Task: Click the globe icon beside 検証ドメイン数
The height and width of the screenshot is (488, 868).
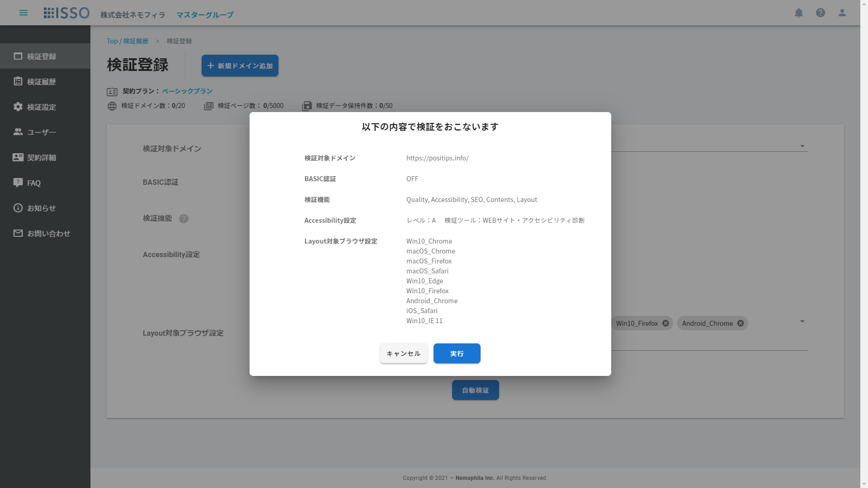Action: point(112,106)
